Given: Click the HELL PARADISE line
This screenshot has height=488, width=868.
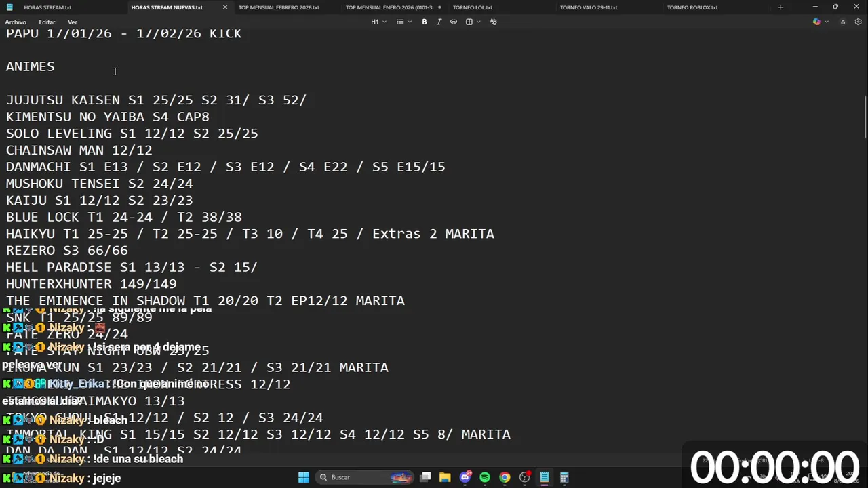Looking at the screenshot, I should coord(132,267).
